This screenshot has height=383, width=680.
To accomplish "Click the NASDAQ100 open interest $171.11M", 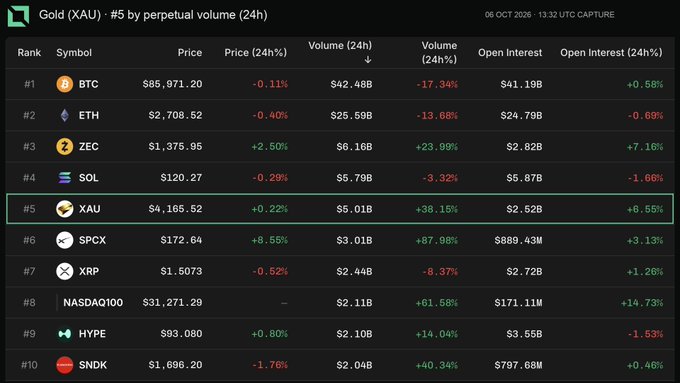I will [518, 303].
